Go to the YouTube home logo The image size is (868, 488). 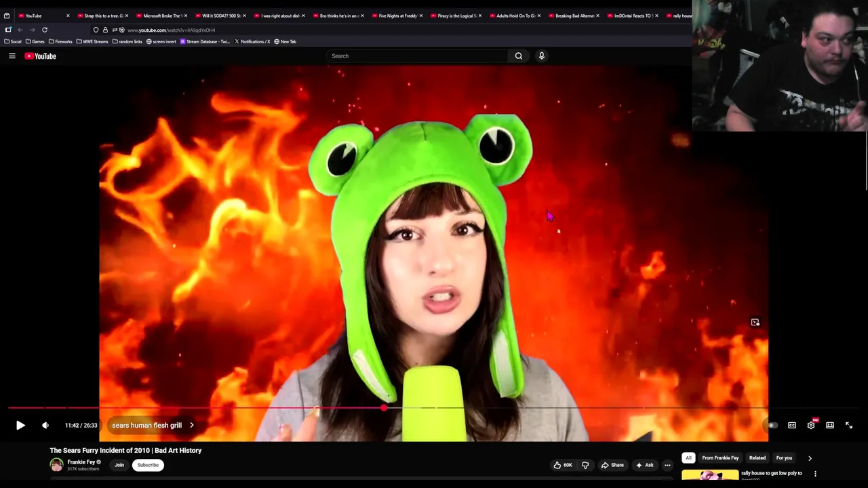point(41,56)
